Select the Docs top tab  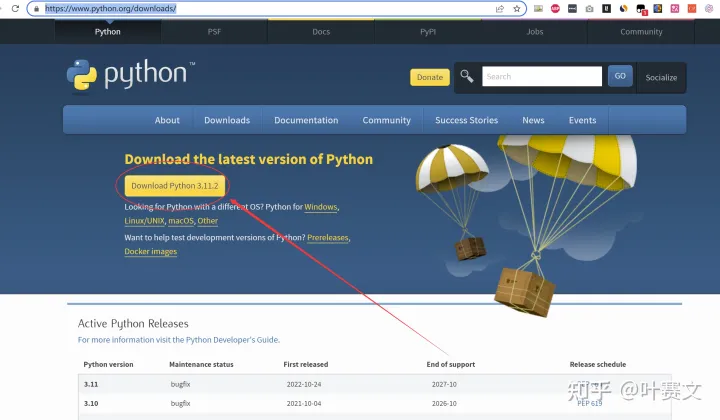[321, 32]
